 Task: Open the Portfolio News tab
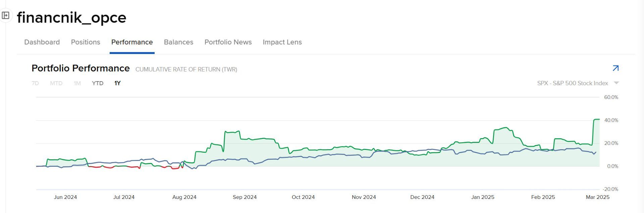coord(228,42)
